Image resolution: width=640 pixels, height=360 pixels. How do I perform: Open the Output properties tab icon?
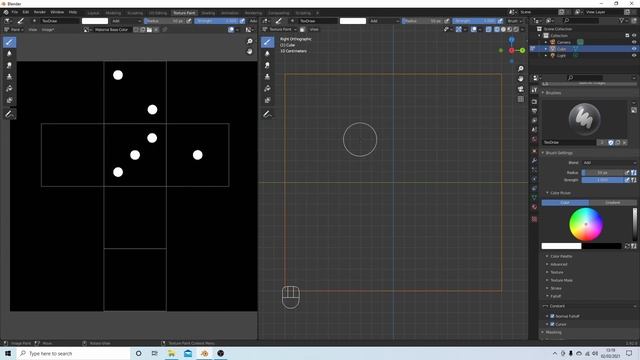click(534, 111)
